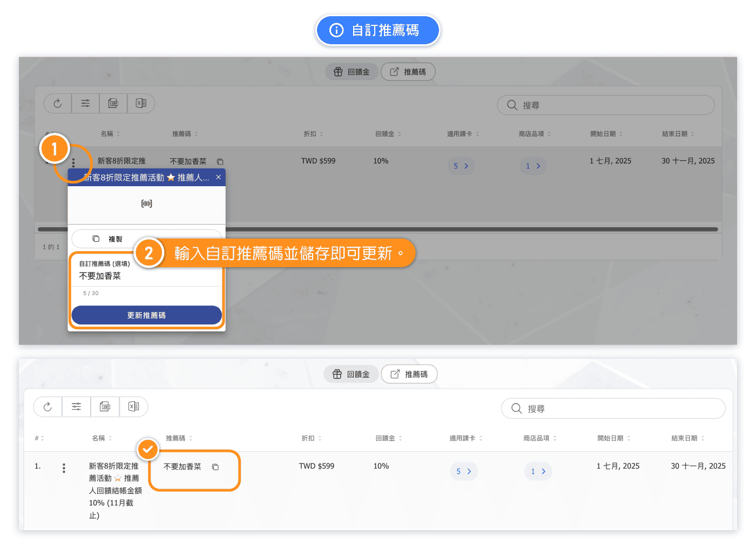Screen dimensions: 756x550
Task: Open filter settings sliders icon in lower panel
Action: [77, 407]
